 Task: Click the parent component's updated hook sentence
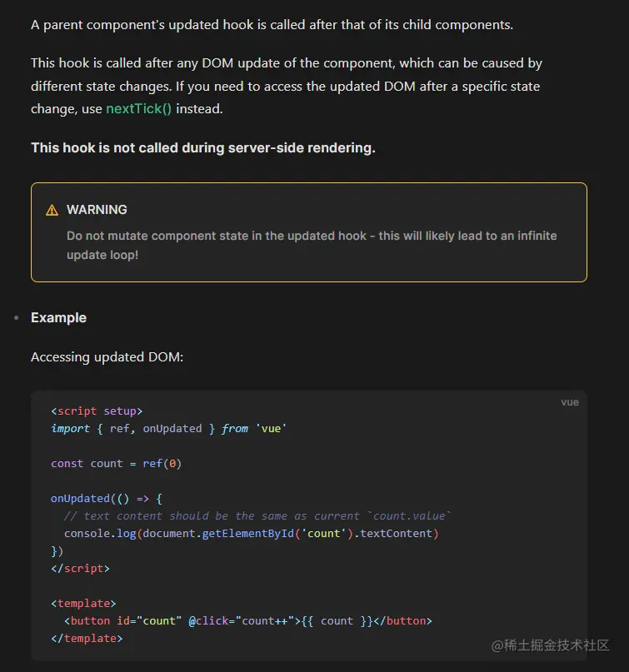coord(272,25)
